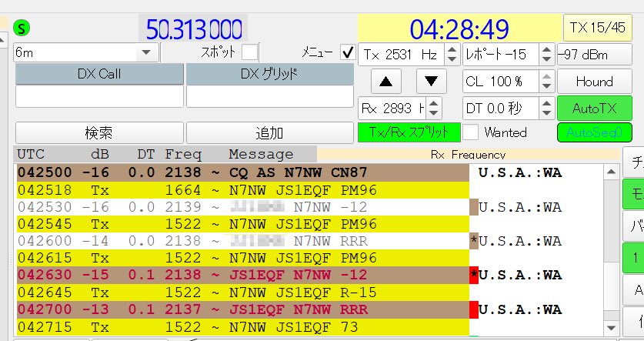Click the Rx Frequency header label
The image size is (644, 341).
(469, 155)
